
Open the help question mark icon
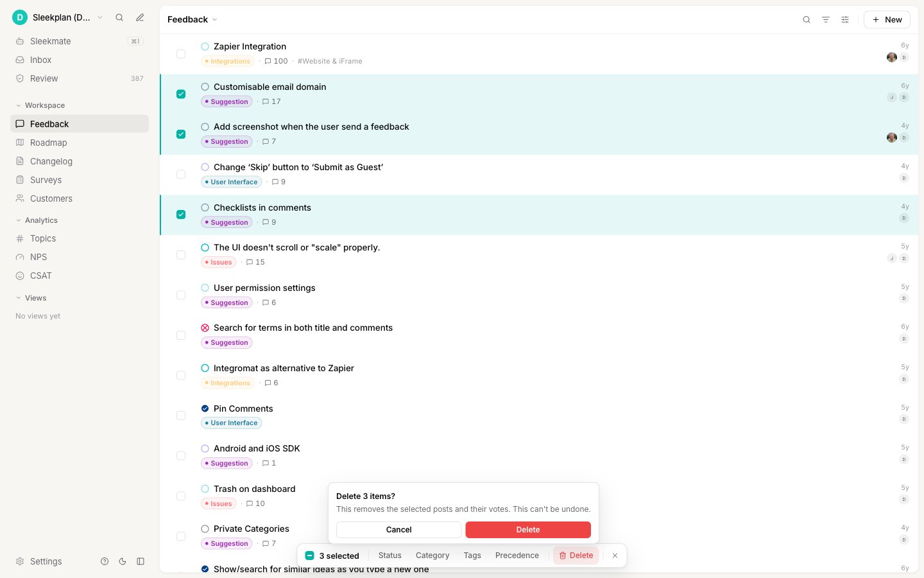pos(105,561)
